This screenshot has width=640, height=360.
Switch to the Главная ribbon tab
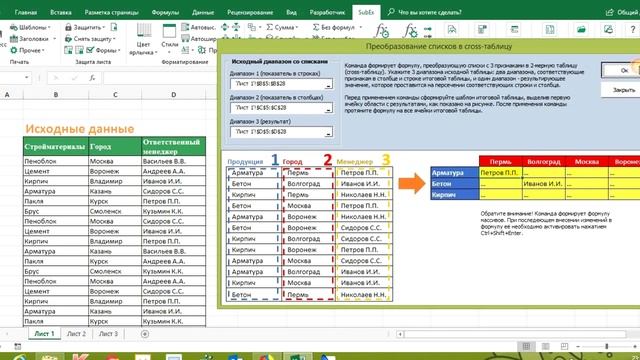(26, 12)
